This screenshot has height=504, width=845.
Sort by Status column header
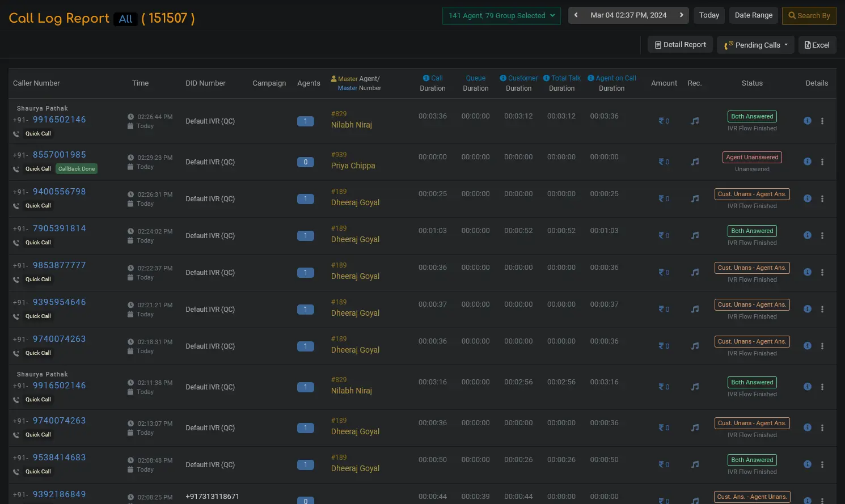pyautogui.click(x=752, y=83)
